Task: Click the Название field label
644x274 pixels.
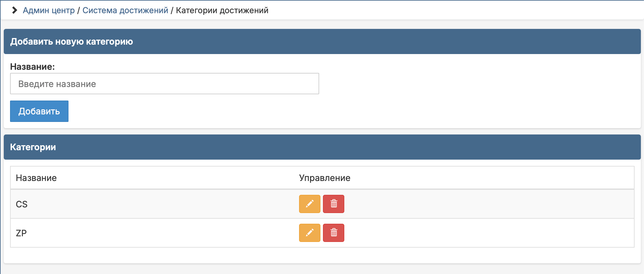Action: [32, 66]
